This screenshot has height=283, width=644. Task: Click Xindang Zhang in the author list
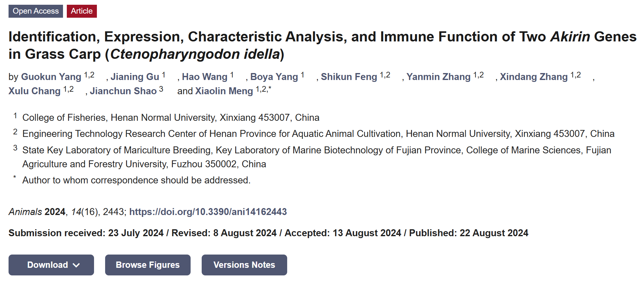tap(534, 77)
